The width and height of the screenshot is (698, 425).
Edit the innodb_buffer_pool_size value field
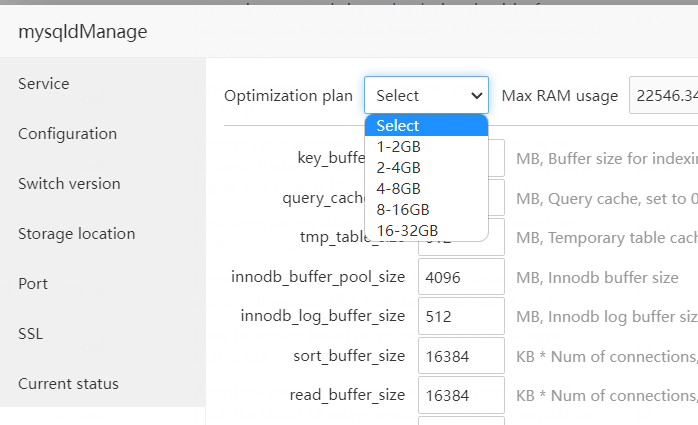coord(460,276)
